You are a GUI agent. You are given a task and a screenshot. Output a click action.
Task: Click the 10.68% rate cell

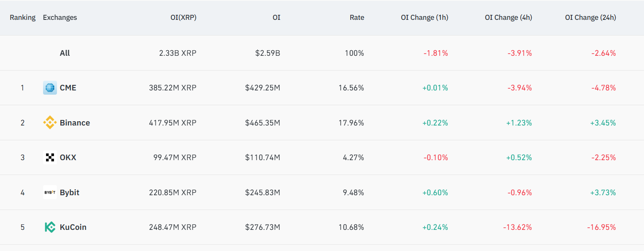(351, 227)
